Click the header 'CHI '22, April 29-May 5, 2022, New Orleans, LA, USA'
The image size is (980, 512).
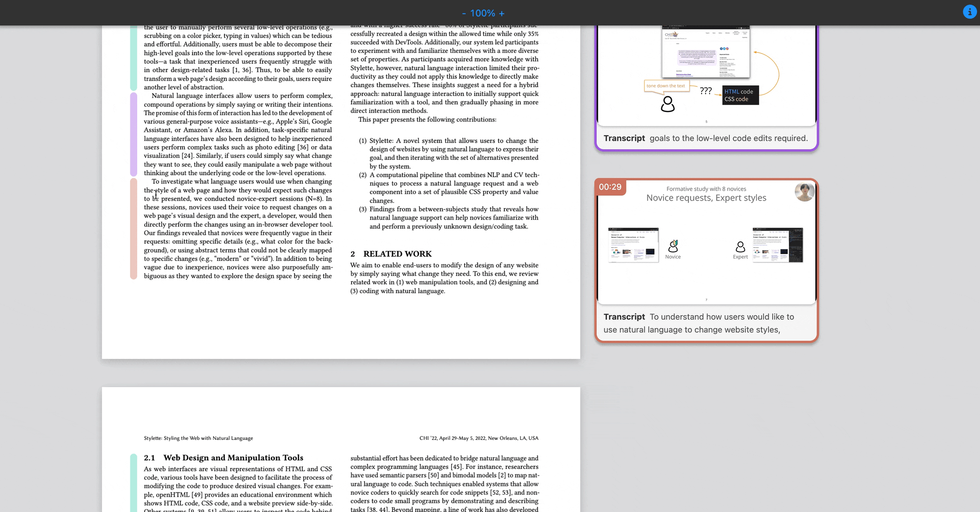click(x=479, y=438)
